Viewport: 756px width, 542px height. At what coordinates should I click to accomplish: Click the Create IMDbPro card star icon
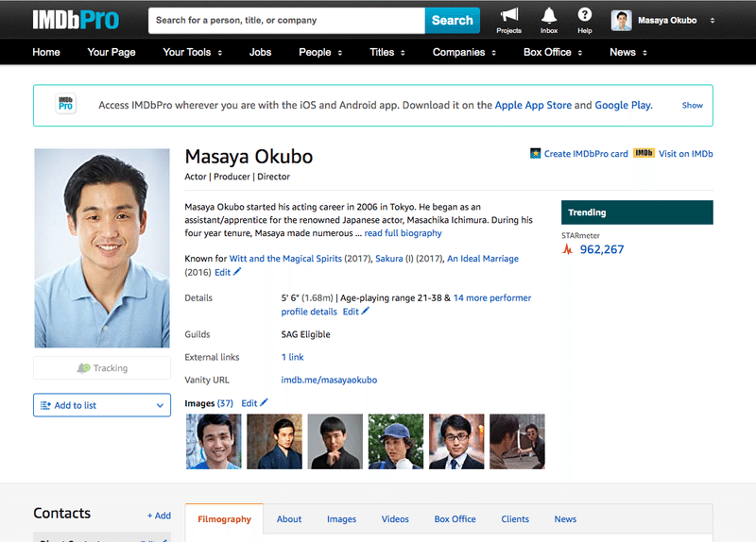pos(535,154)
